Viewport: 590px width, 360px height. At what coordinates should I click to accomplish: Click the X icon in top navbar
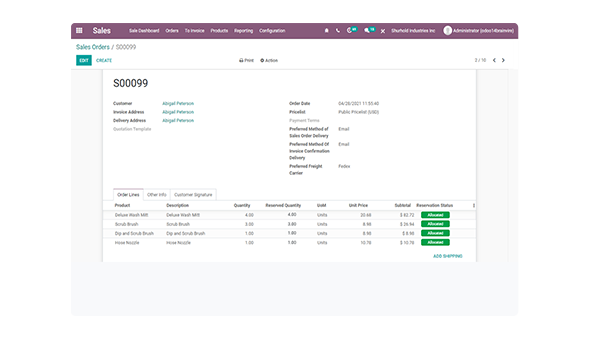pos(383,31)
